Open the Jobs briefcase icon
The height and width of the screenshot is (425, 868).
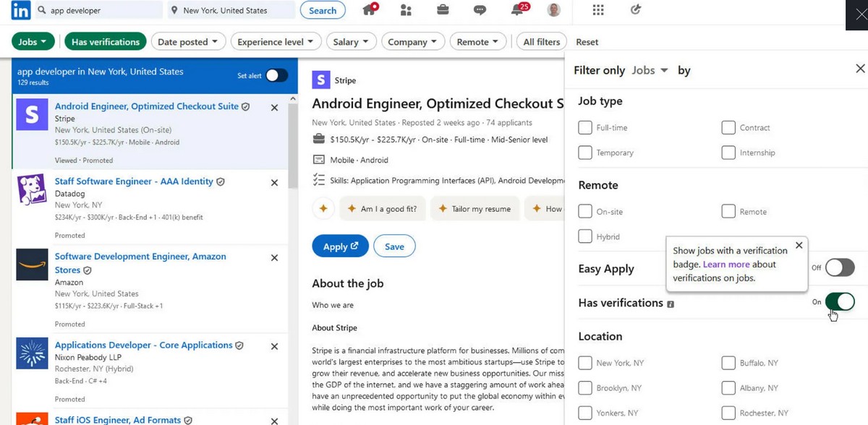pos(443,10)
